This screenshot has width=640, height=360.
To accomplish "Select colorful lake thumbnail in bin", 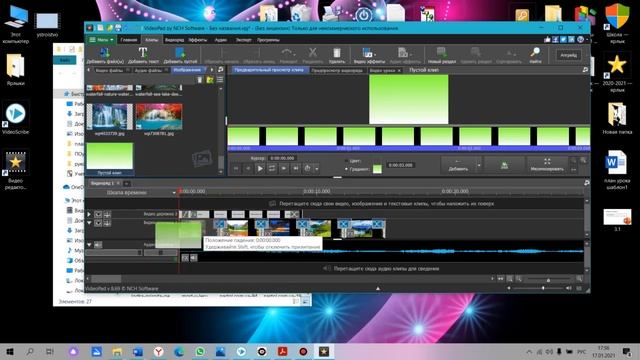I will pyautogui.click(x=158, y=117).
